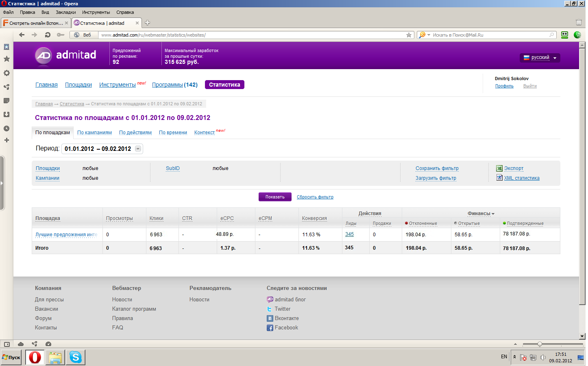Click the Показать button
The width and height of the screenshot is (588, 366).
275,197
